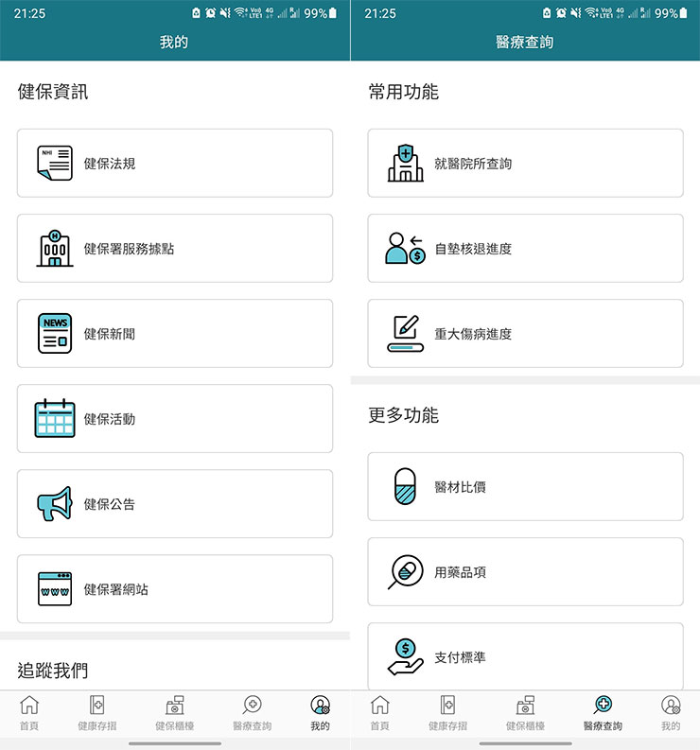This screenshot has height=750, width=700.
Task: Tap the 健保公告 megaphone icon
Action: [x=55, y=504]
